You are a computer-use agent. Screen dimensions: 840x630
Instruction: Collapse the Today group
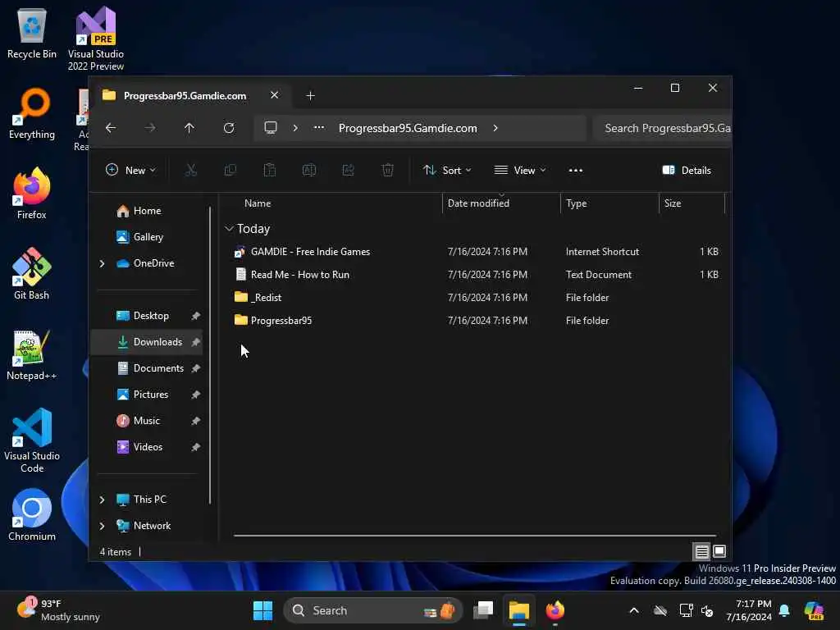point(229,229)
